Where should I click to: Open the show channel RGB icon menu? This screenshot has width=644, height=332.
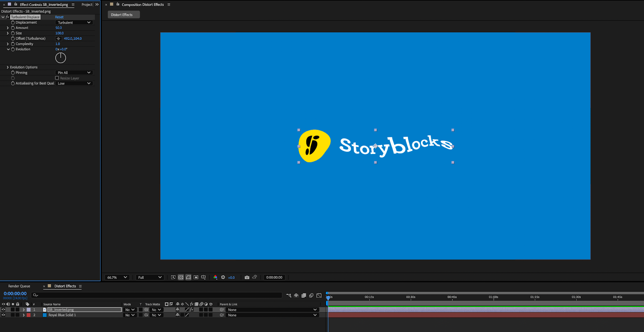[215, 277]
